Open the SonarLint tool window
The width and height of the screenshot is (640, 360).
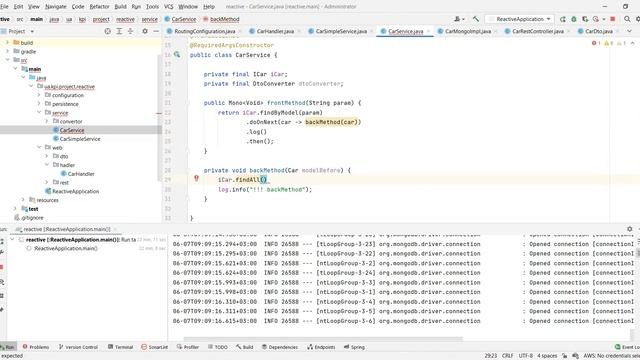[x=155, y=347]
